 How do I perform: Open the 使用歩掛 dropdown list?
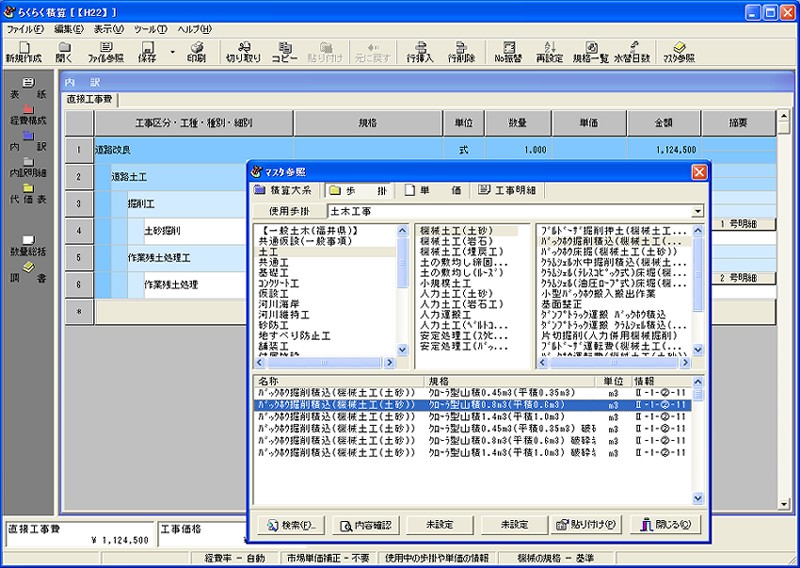[696, 211]
